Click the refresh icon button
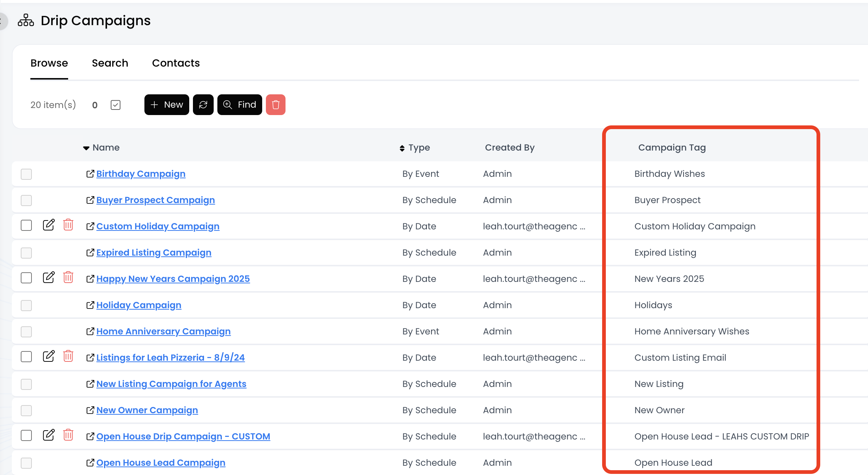868x475 pixels. coord(203,105)
